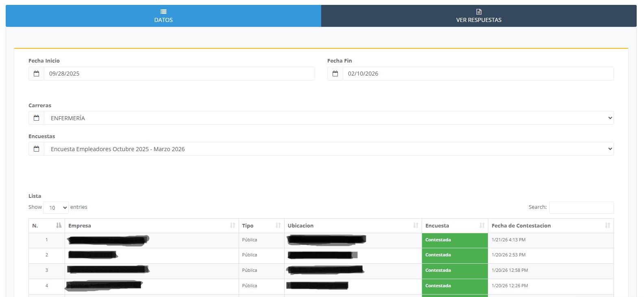Click the icon next to Carreras dropdown
This screenshot has height=297, width=644.
(37, 118)
